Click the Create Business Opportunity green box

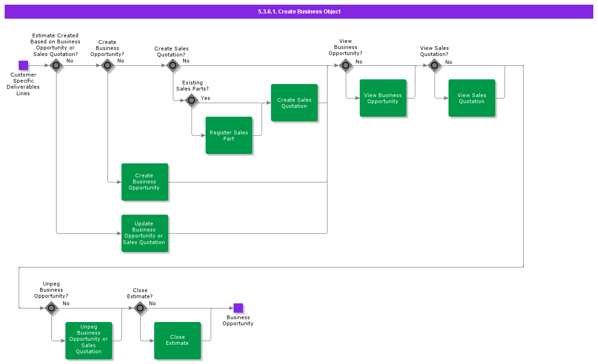[145, 182]
